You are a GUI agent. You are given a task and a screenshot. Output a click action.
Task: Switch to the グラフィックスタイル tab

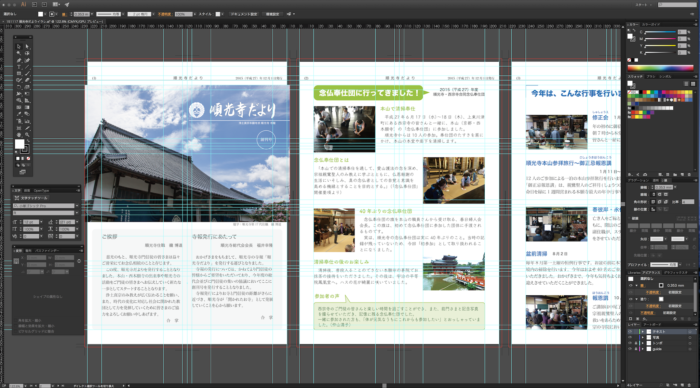(x=675, y=272)
